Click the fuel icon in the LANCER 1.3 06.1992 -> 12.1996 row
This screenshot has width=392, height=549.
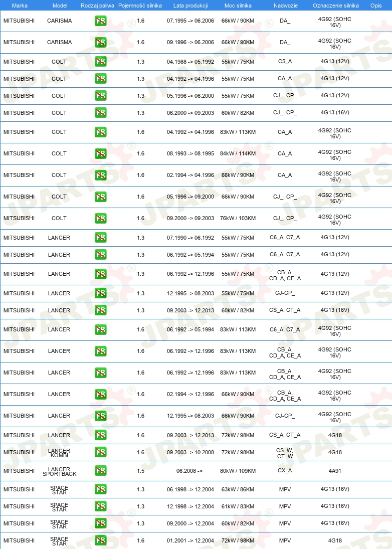point(100,274)
